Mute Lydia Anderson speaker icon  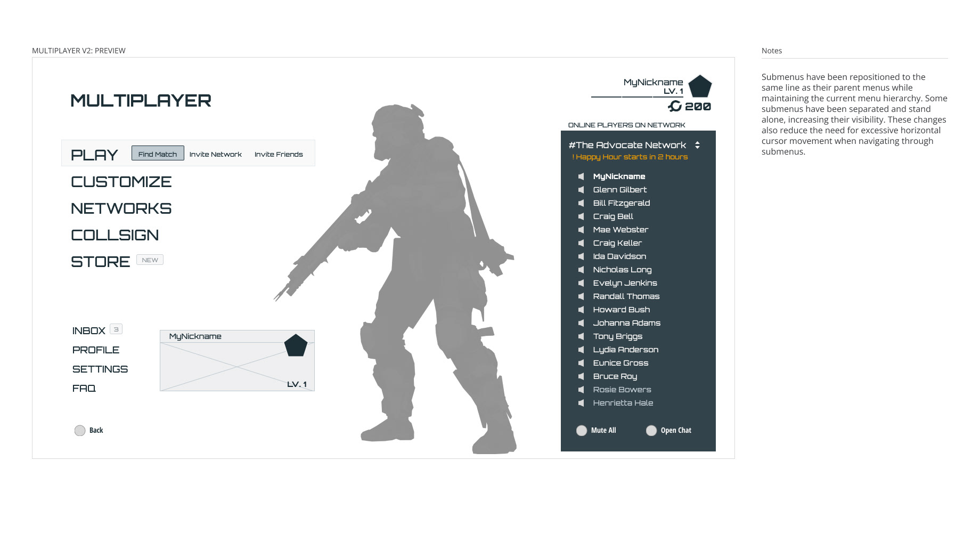tap(581, 350)
